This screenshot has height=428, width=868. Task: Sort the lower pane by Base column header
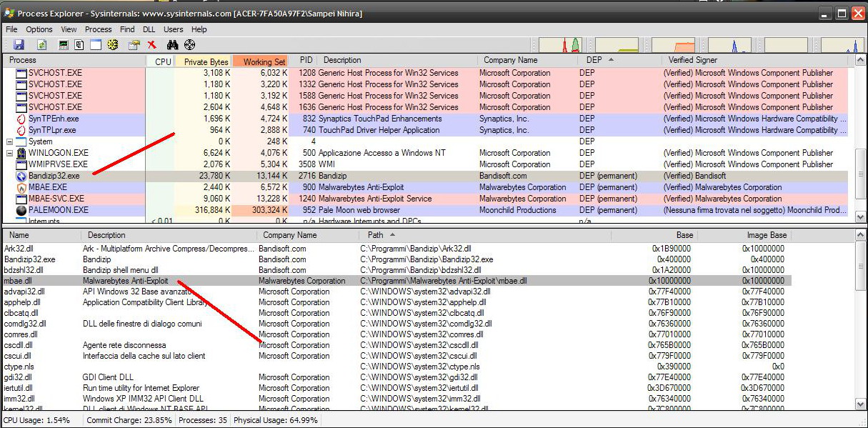click(x=653, y=235)
